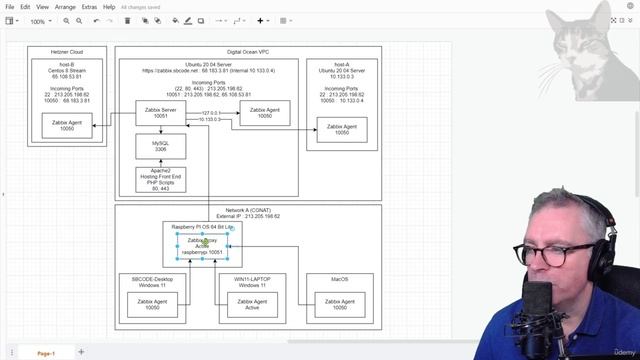Select Zabbix Agent Active in WIN11-LAPTOP
640x360 pixels.
click(x=252, y=304)
